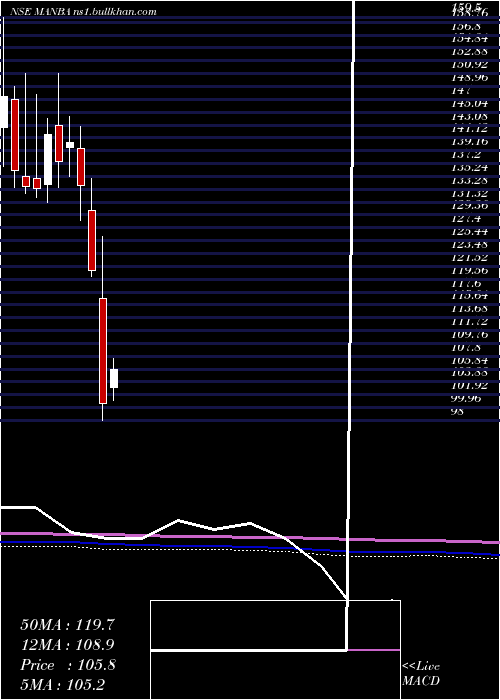Image resolution: width=500 pixels, height=700 pixels.
Task: Select the 127.4 price level label
Action: [466, 219]
